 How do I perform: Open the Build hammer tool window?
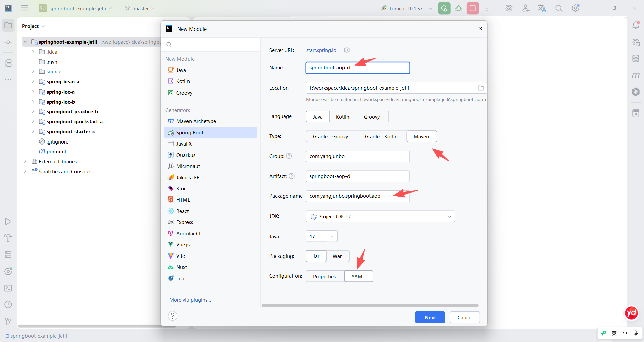8,238
